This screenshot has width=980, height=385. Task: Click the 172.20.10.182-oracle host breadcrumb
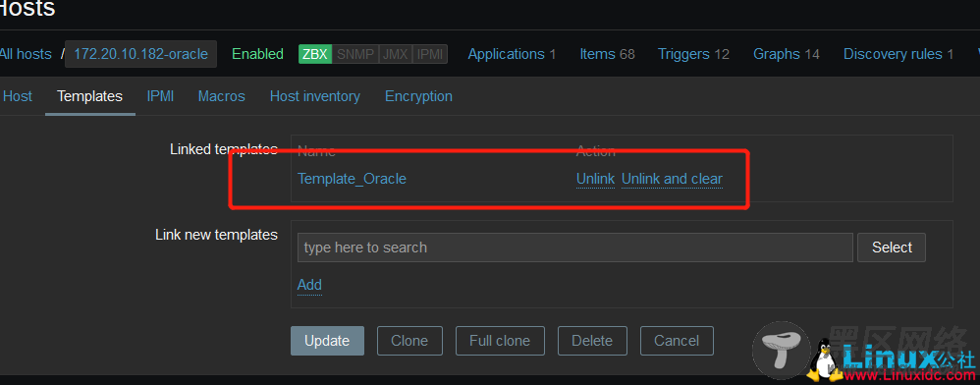coord(140,54)
